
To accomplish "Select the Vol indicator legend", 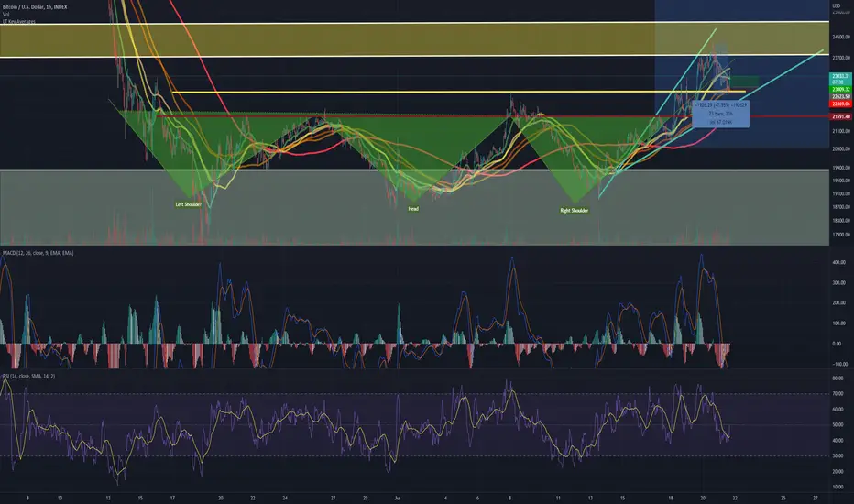I will 6,14.
